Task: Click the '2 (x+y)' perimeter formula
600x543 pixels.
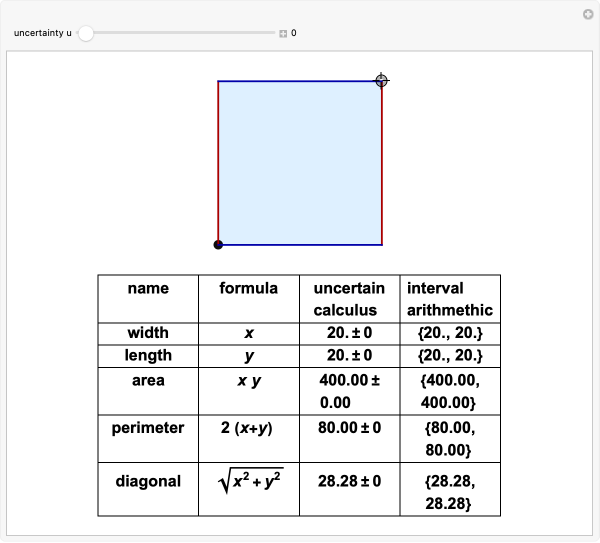Action: point(249,428)
